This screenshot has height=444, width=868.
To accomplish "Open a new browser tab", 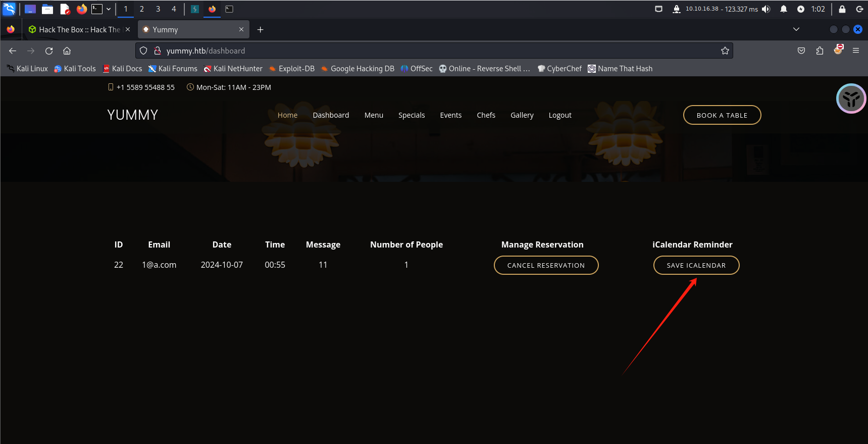I will [x=261, y=30].
